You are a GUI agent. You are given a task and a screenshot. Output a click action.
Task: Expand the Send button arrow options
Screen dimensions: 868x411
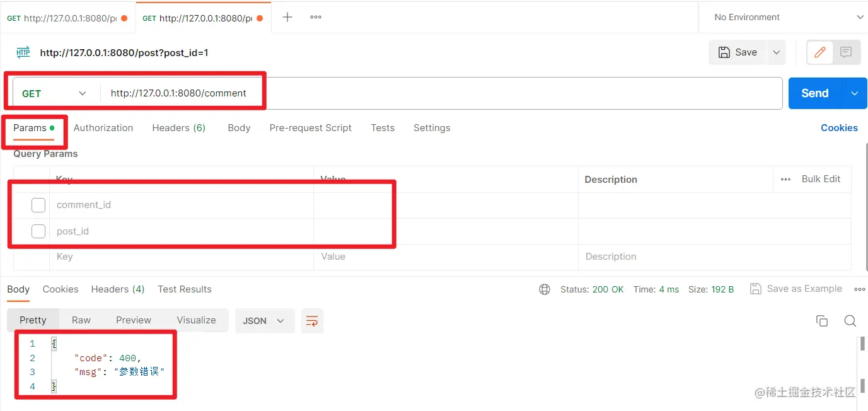(x=855, y=93)
